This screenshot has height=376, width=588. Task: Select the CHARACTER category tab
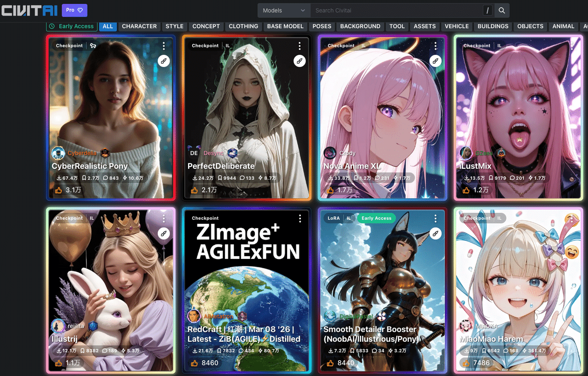tap(139, 26)
